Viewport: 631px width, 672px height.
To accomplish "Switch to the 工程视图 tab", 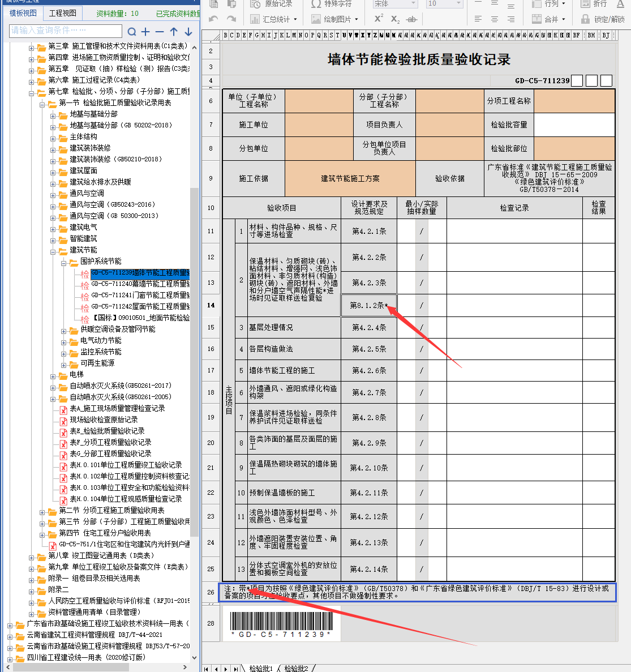I will click(62, 13).
